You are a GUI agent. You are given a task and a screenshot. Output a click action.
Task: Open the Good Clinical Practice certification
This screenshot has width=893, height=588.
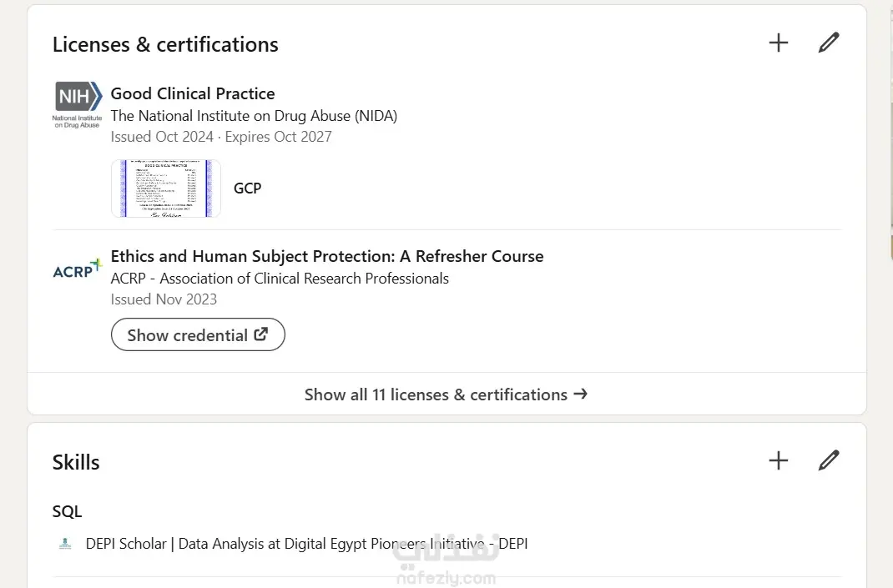point(193,93)
